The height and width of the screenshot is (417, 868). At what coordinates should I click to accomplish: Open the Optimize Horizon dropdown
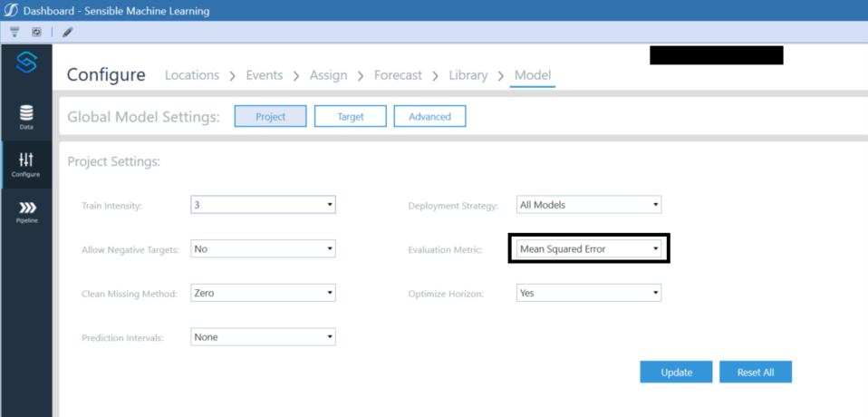coord(589,293)
